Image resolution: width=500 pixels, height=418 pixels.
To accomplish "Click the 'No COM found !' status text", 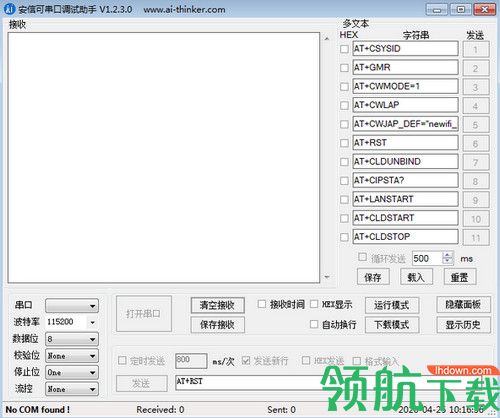I will [38, 409].
